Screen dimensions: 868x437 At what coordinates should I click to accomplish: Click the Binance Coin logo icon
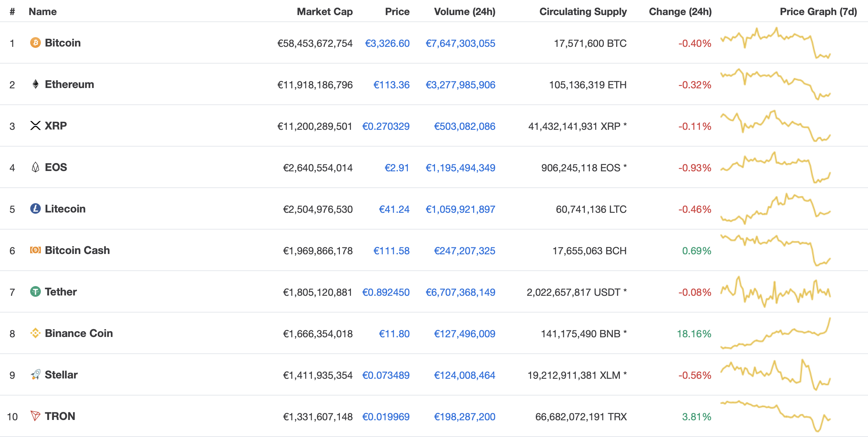click(35, 333)
